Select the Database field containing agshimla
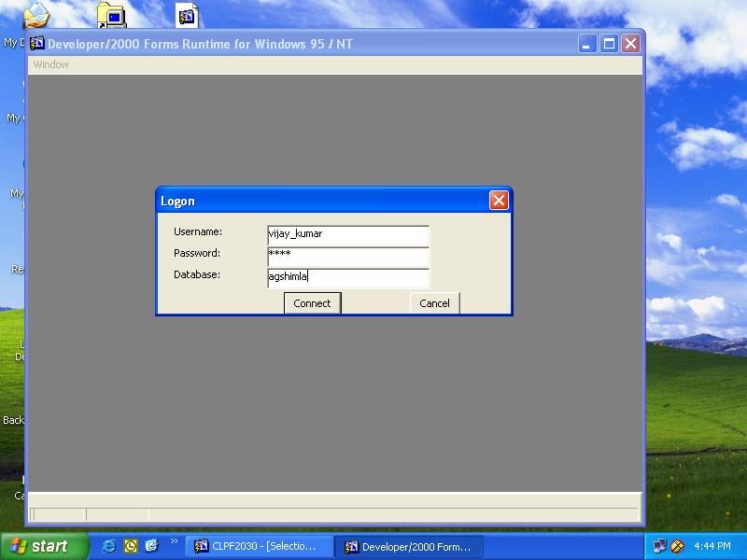 (x=348, y=278)
